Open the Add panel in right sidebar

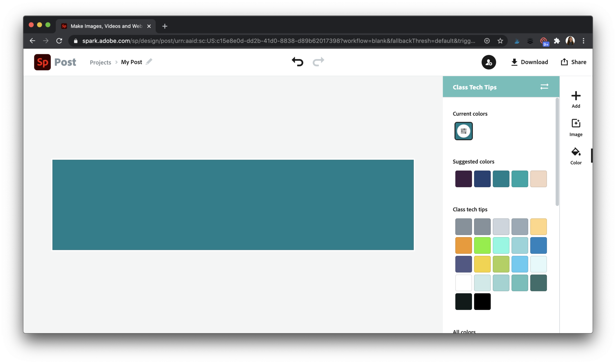pyautogui.click(x=576, y=99)
